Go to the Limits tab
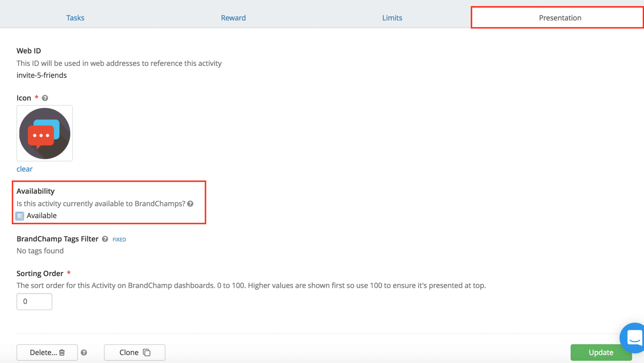This screenshot has width=644, height=363. click(x=392, y=18)
